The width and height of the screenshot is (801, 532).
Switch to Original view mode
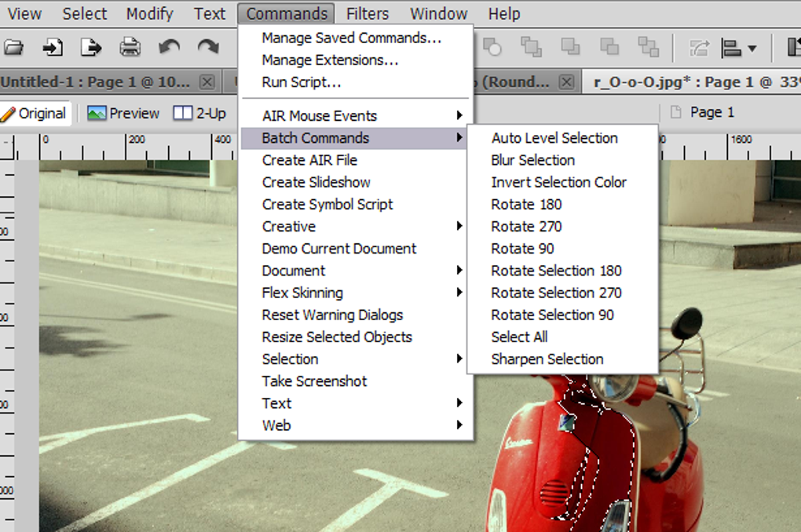coord(35,113)
